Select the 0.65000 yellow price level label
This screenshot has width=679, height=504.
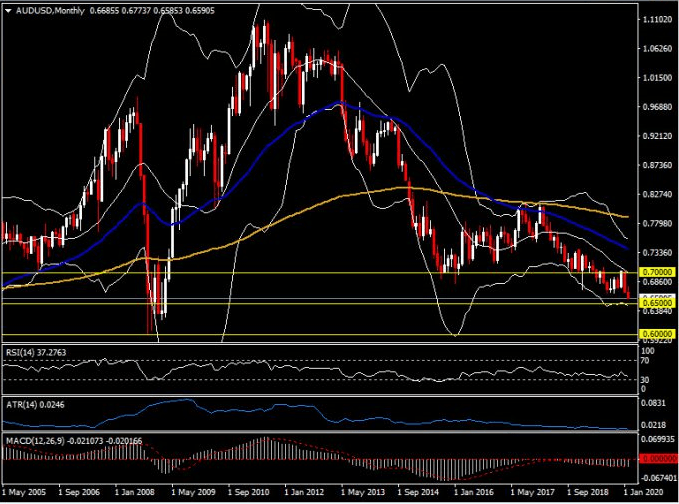pos(657,303)
